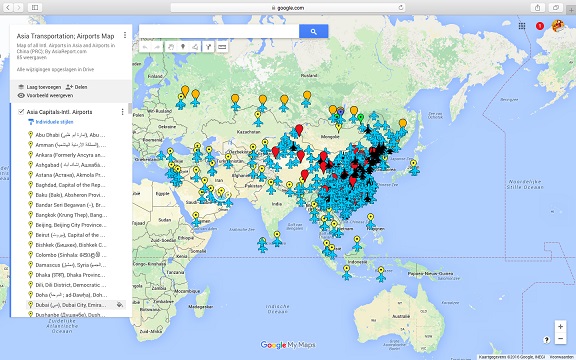Click paint bucket style icon on Dubai row
The height and width of the screenshot is (360, 576).
click(x=119, y=305)
